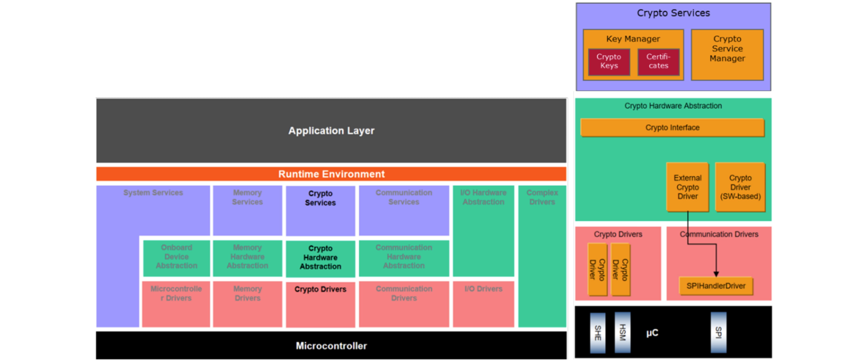Click the SPI hardware block

[718, 332]
